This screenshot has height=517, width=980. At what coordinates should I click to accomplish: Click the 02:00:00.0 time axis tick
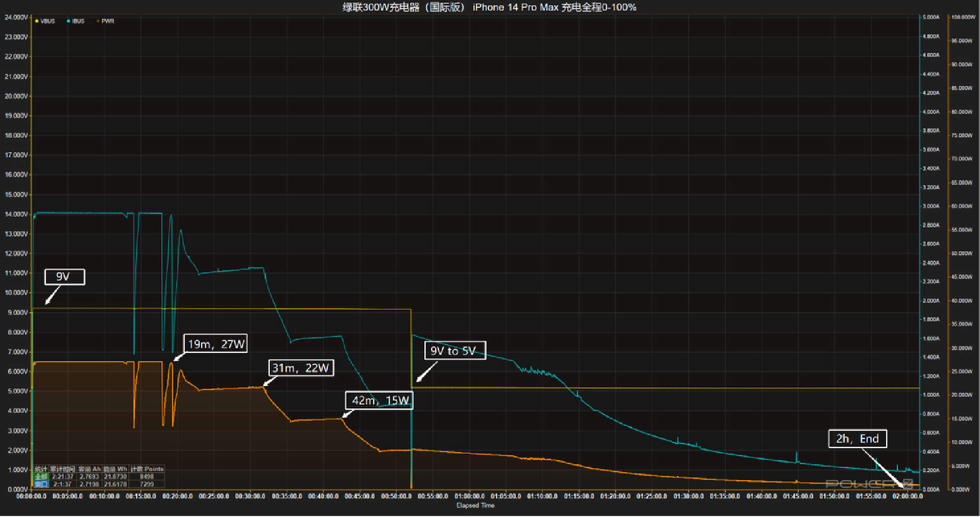[x=908, y=497]
